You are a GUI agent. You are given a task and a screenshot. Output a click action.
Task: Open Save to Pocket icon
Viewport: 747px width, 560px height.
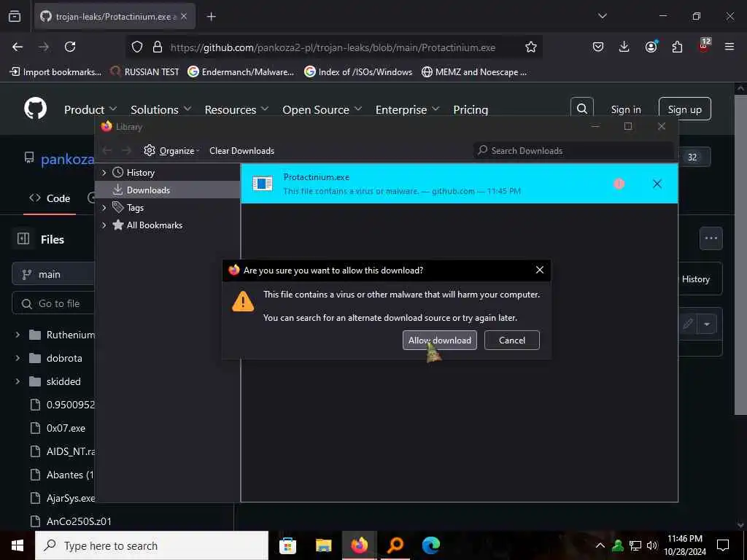pos(598,47)
